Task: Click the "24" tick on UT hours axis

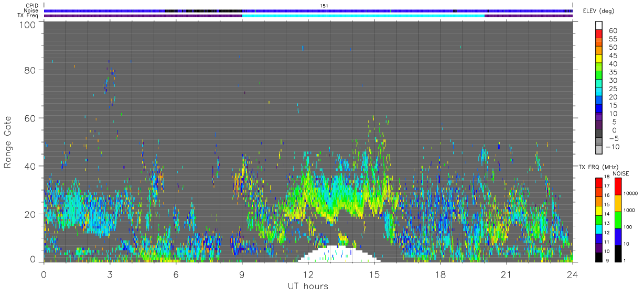Action: [x=573, y=274]
